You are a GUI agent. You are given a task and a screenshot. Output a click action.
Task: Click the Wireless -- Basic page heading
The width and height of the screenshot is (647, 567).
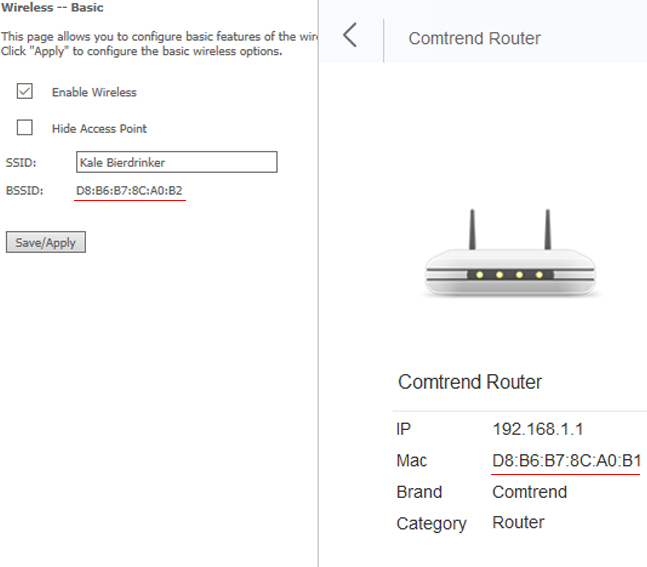[52, 7]
